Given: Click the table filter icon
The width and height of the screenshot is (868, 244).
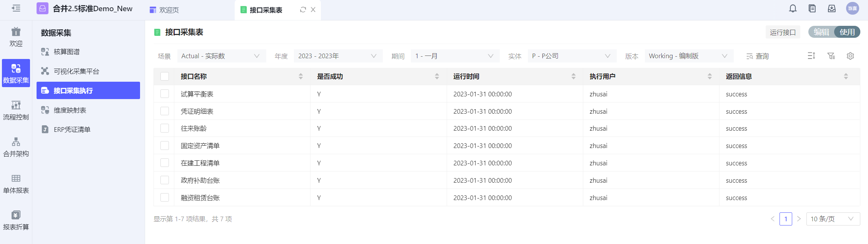Looking at the screenshot, I should click(831, 56).
